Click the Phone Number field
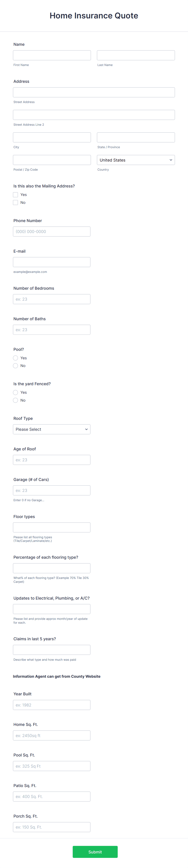 pos(52,232)
